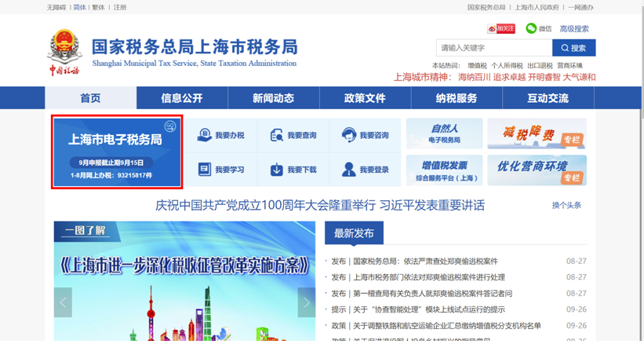Click the 注册 link
Viewport: 644px width, 344px height.
coord(120,7)
